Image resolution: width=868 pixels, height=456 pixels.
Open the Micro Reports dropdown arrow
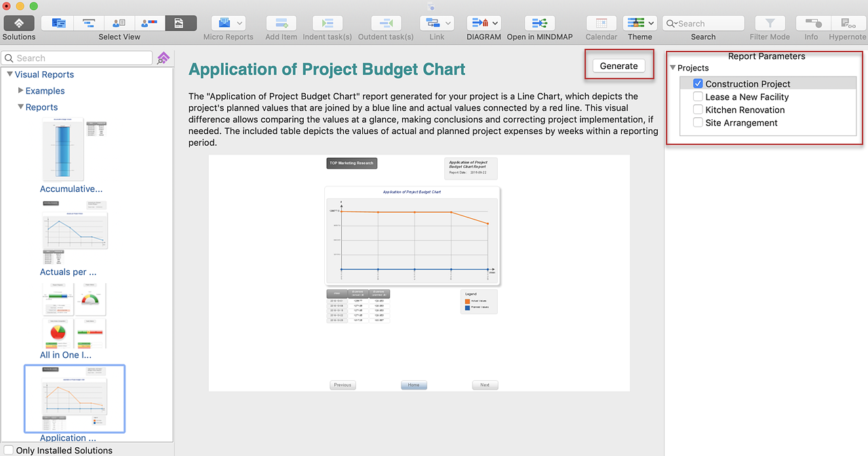[239, 24]
